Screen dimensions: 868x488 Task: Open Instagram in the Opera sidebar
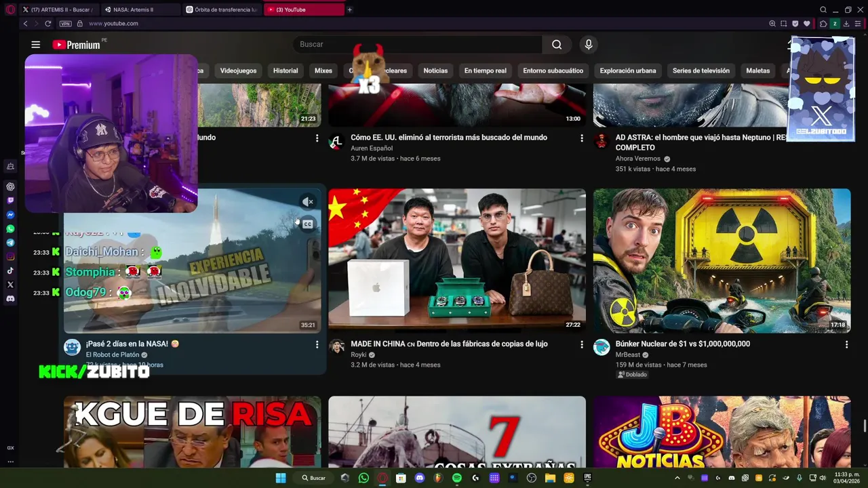coord(10,257)
